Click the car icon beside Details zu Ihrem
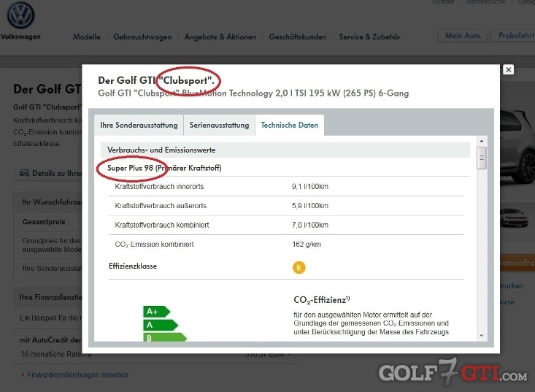535x392 pixels. 25,173
